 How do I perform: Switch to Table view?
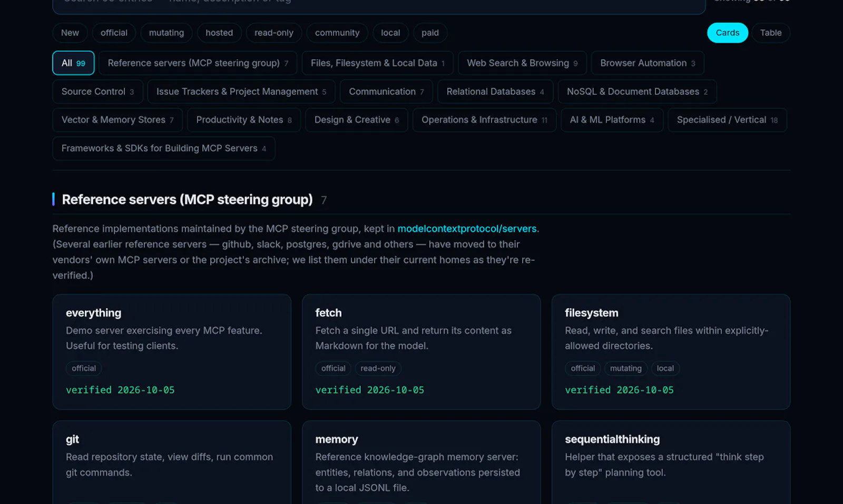(771, 33)
